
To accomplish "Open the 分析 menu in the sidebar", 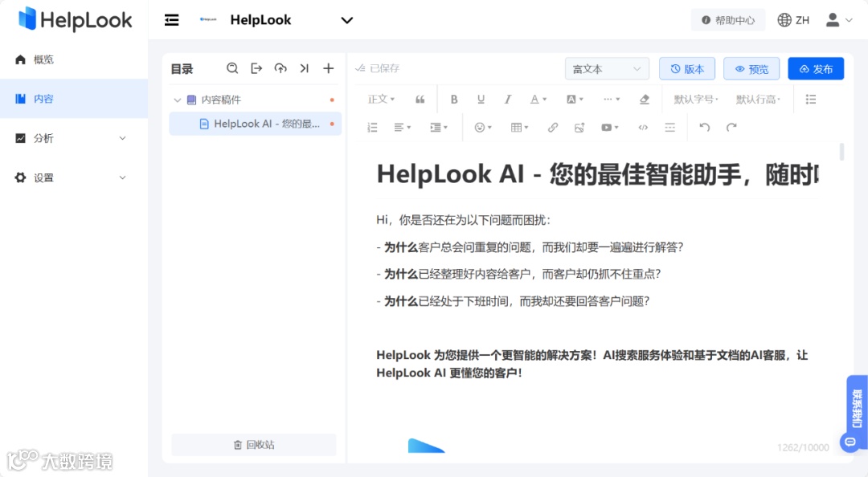I will [44, 138].
